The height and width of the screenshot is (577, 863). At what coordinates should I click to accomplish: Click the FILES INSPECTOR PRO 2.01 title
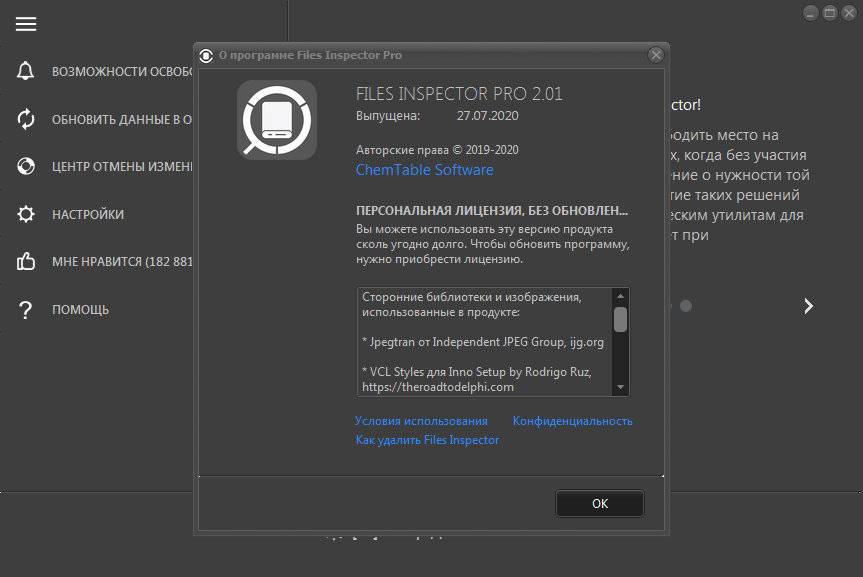tap(459, 94)
